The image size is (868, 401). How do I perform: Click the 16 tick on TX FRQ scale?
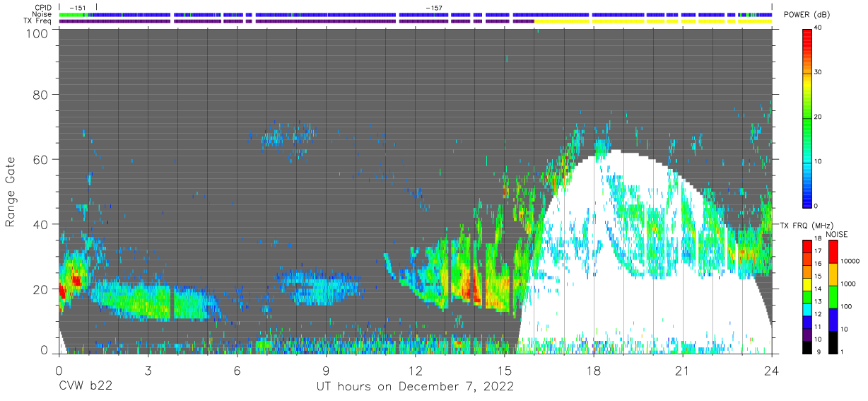coord(819,265)
